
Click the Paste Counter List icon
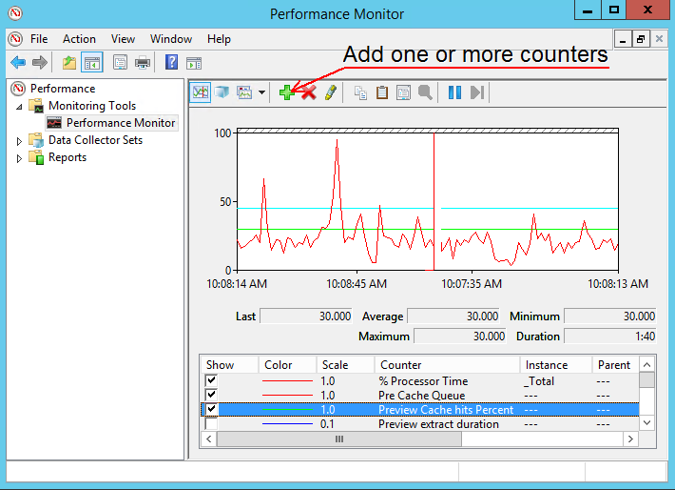pyautogui.click(x=382, y=92)
